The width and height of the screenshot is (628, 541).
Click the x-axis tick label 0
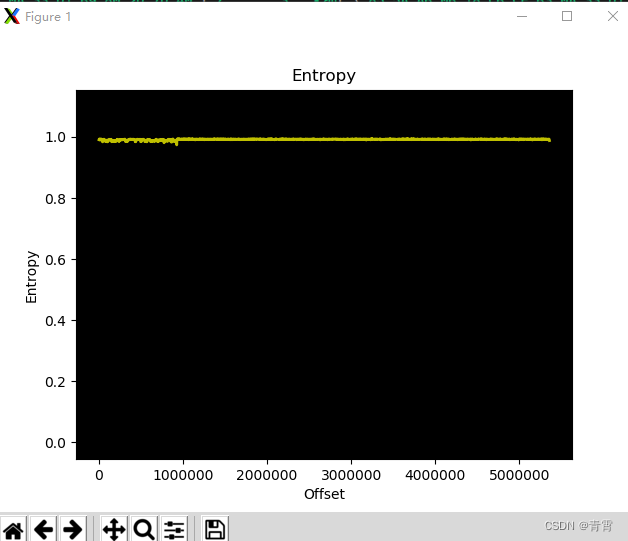pyautogui.click(x=99, y=475)
